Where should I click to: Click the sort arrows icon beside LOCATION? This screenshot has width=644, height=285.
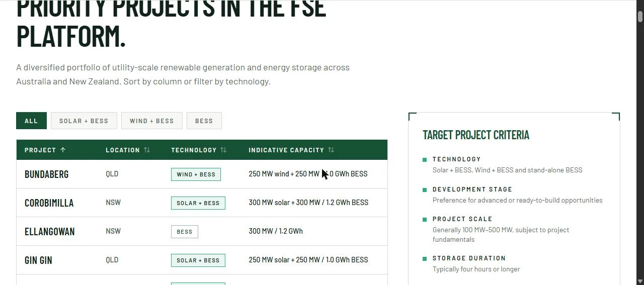[147, 150]
